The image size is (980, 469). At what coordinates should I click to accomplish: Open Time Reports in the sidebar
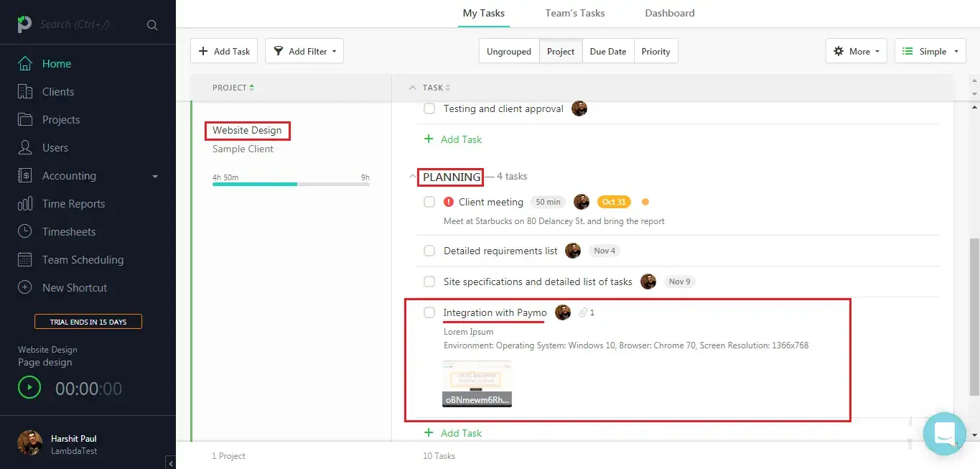pos(73,204)
